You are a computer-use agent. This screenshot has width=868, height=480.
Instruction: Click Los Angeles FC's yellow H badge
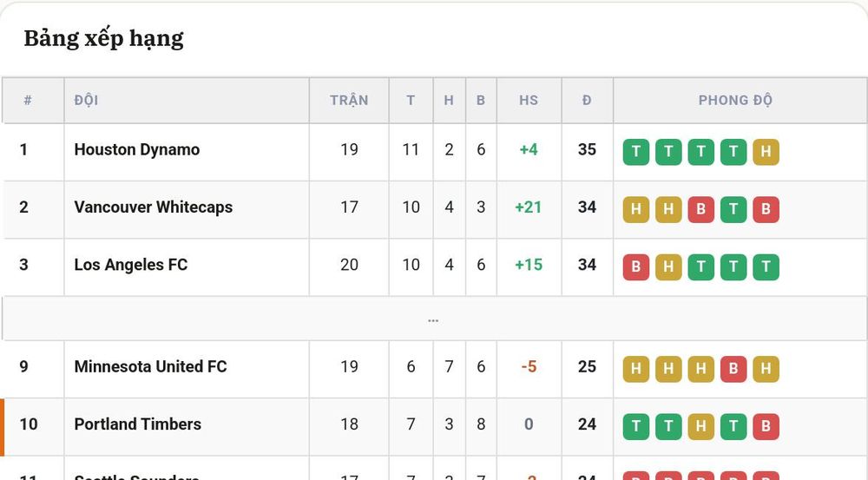click(668, 266)
